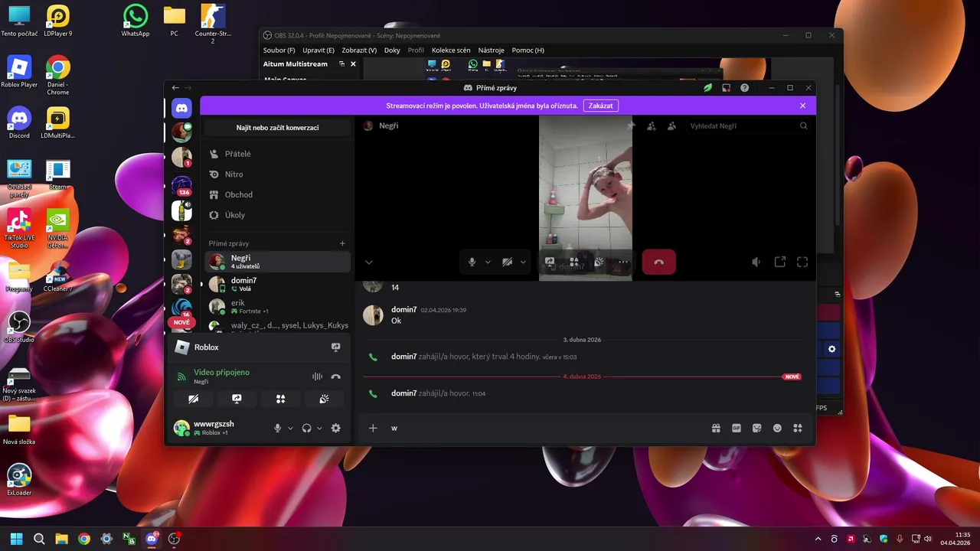The height and width of the screenshot is (551, 980).
Task: Click green leaf icon in Discord title bar
Action: 708,88
